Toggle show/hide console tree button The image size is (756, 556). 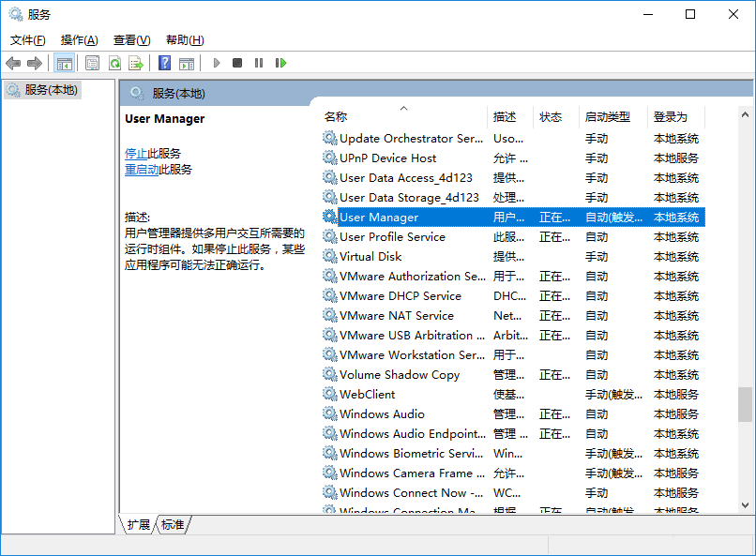tap(65, 63)
